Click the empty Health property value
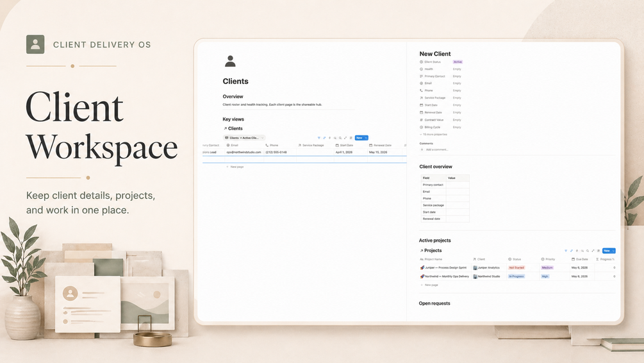The image size is (644, 363). [x=457, y=69]
